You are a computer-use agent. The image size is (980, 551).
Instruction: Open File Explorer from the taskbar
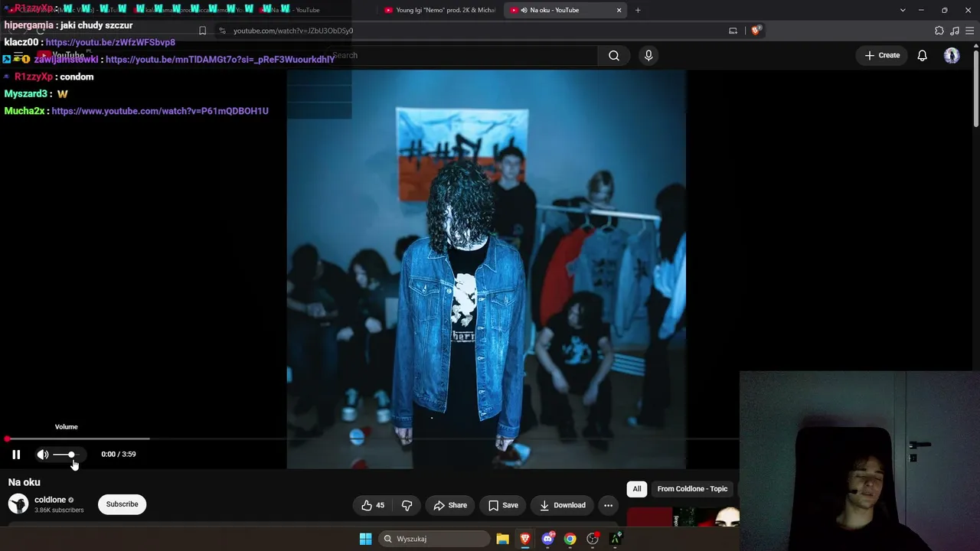[502, 539]
